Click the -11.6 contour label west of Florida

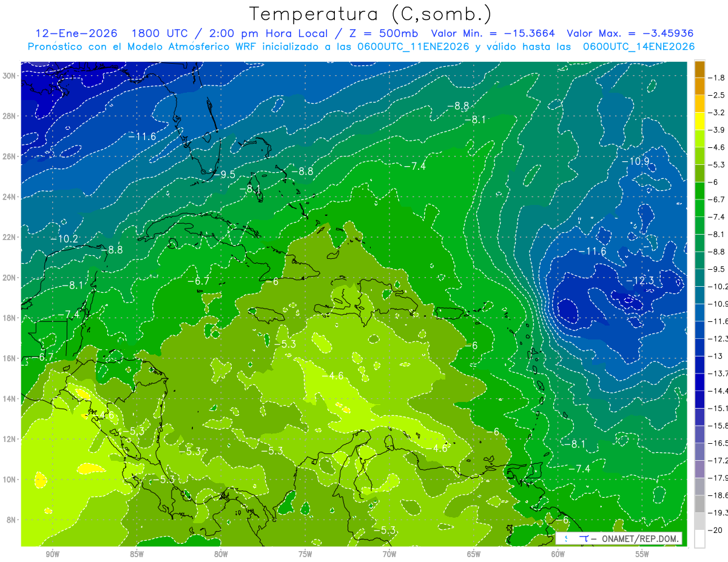coord(142,136)
